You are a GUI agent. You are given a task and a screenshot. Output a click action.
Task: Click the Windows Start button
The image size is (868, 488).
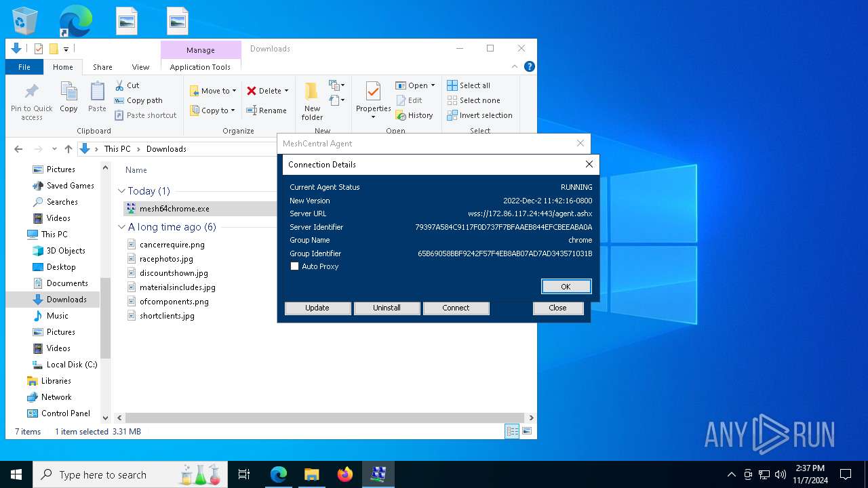pos(16,474)
